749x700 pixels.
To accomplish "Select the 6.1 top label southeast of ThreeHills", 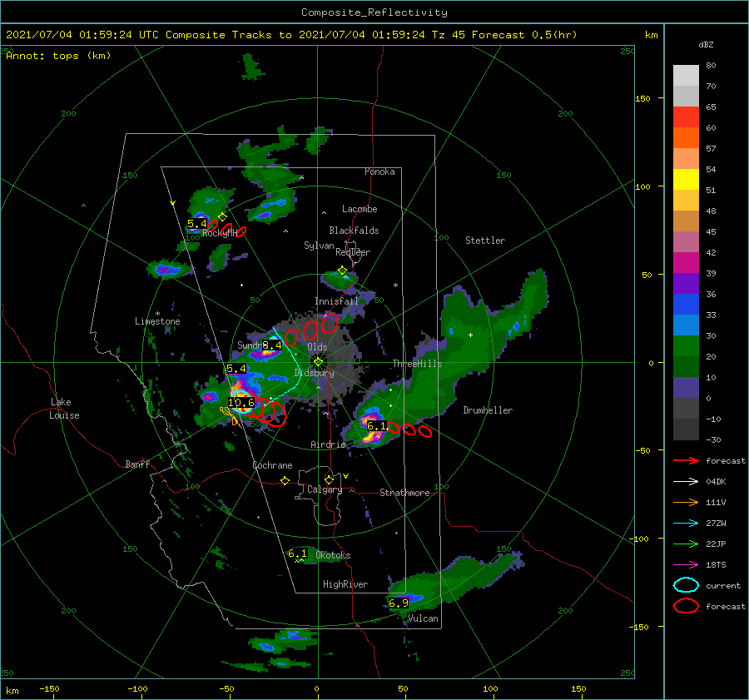I will (x=376, y=425).
